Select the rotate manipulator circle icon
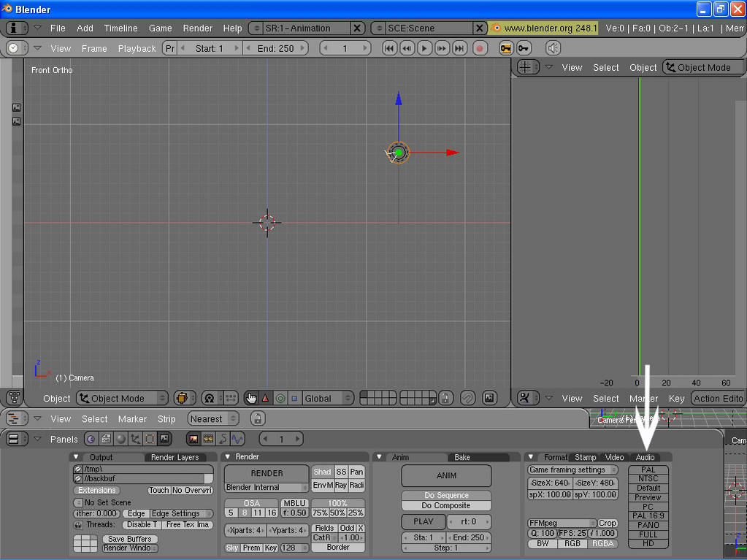The width and height of the screenshot is (747, 560). [x=280, y=398]
